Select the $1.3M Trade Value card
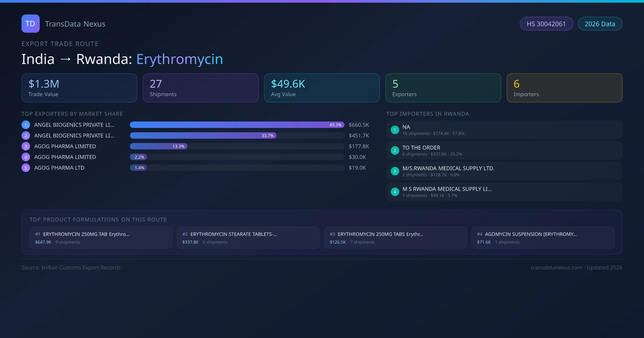 click(79, 88)
